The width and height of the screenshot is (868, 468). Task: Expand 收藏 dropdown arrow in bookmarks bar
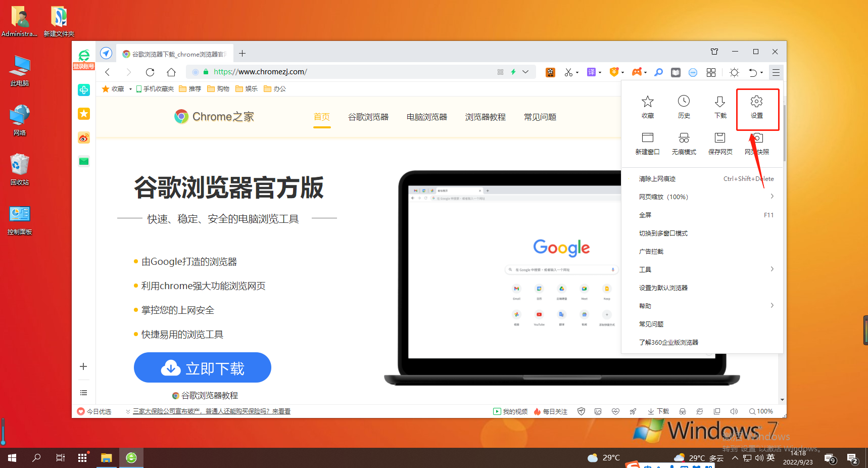(130, 89)
